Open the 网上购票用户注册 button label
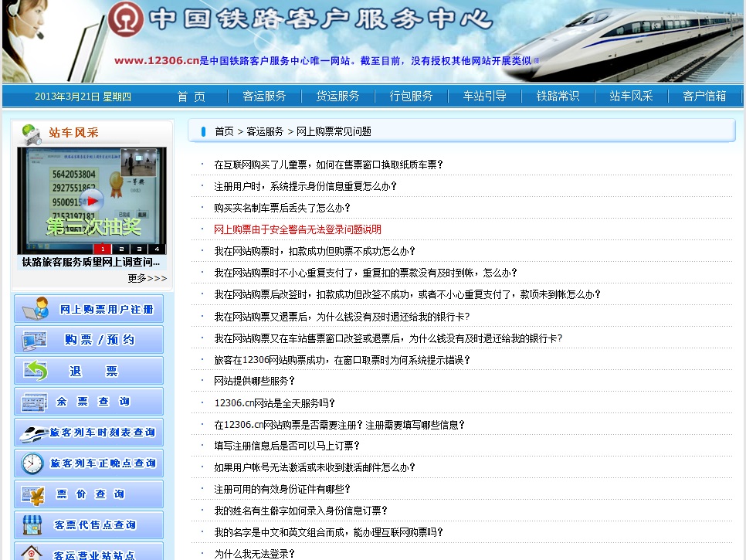This screenshot has height=560, width=746. [x=107, y=310]
